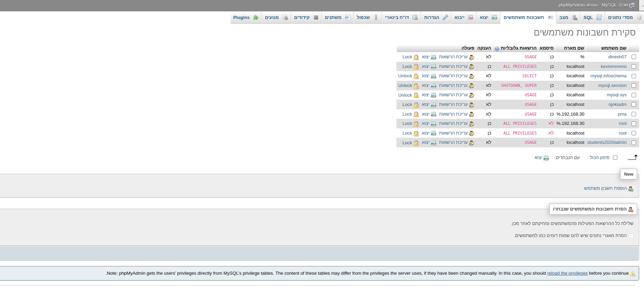The height and width of the screenshot is (293, 644).
Task: Click unlock icon for mysql.infoschema
Action: [416, 76]
